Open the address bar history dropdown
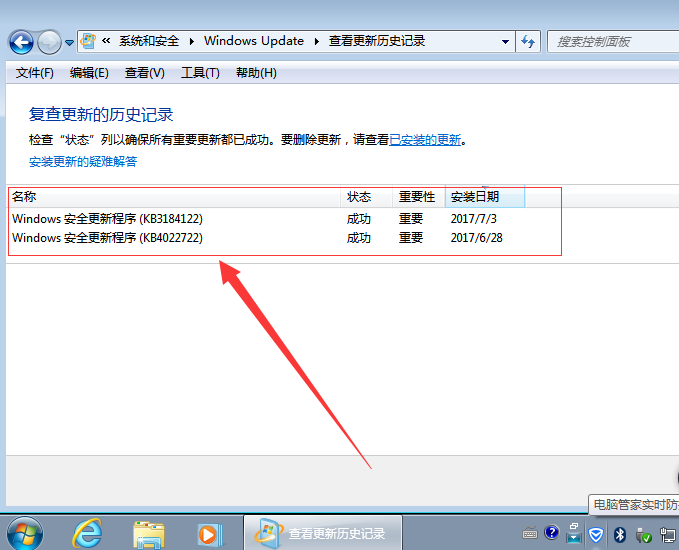This screenshot has height=550, width=679. [x=505, y=42]
